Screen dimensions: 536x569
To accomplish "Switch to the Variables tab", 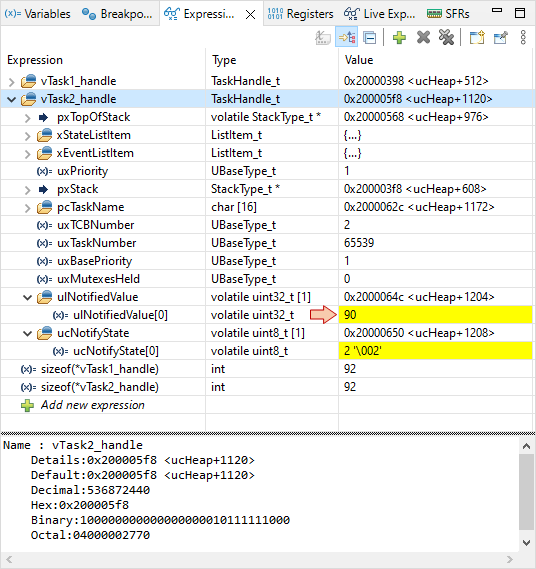I will pos(38,14).
